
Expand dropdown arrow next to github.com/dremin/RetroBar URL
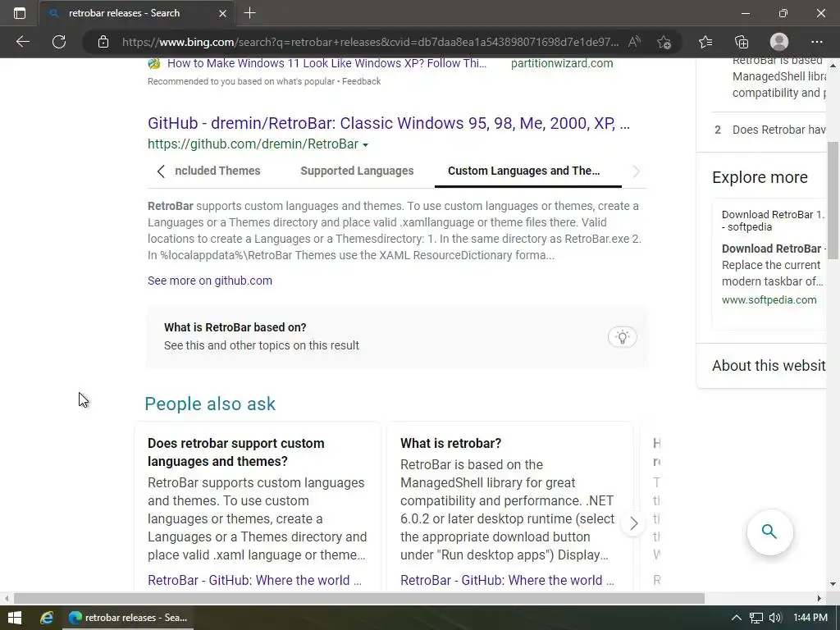coord(365,144)
